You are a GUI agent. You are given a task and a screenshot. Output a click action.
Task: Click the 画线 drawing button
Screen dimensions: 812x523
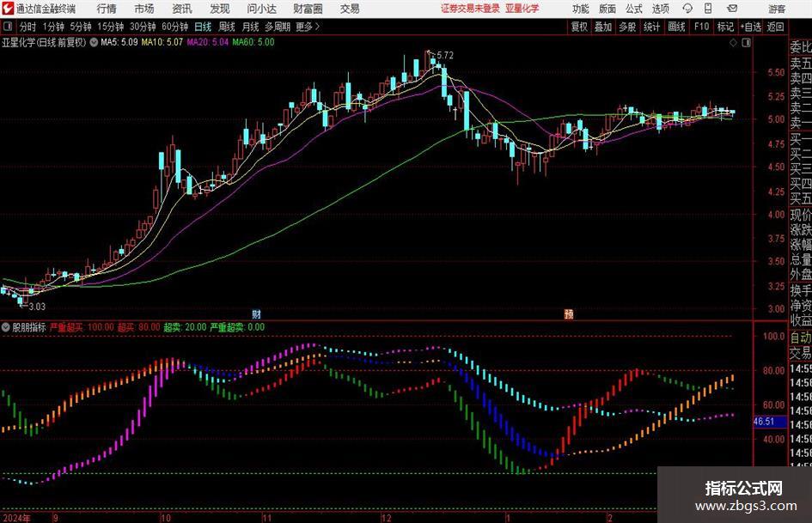click(x=676, y=27)
